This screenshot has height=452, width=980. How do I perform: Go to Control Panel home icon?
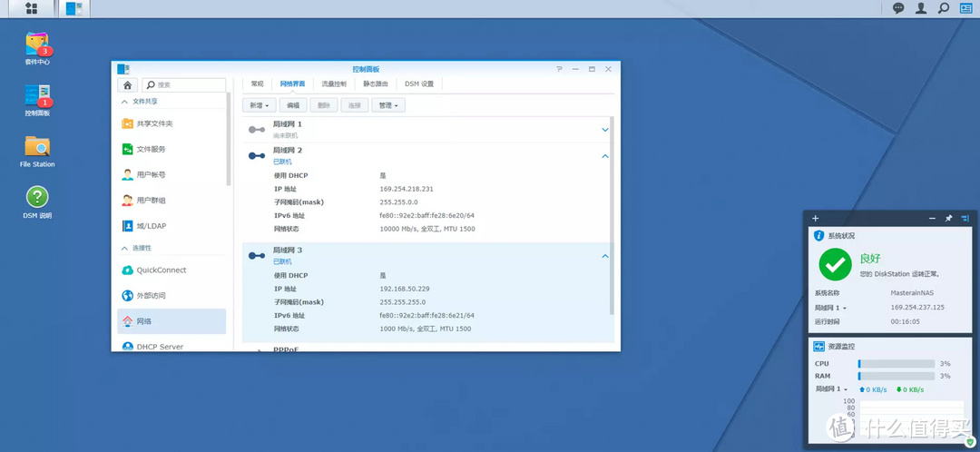pyautogui.click(x=128, y=84)
